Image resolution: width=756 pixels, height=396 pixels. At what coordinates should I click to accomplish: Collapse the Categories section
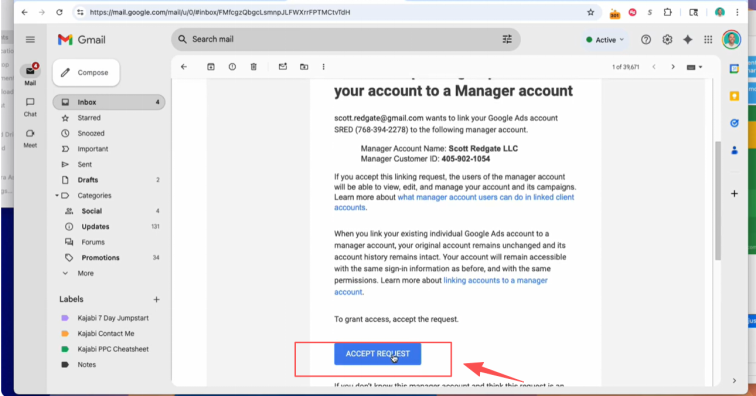tap(57, 195)
